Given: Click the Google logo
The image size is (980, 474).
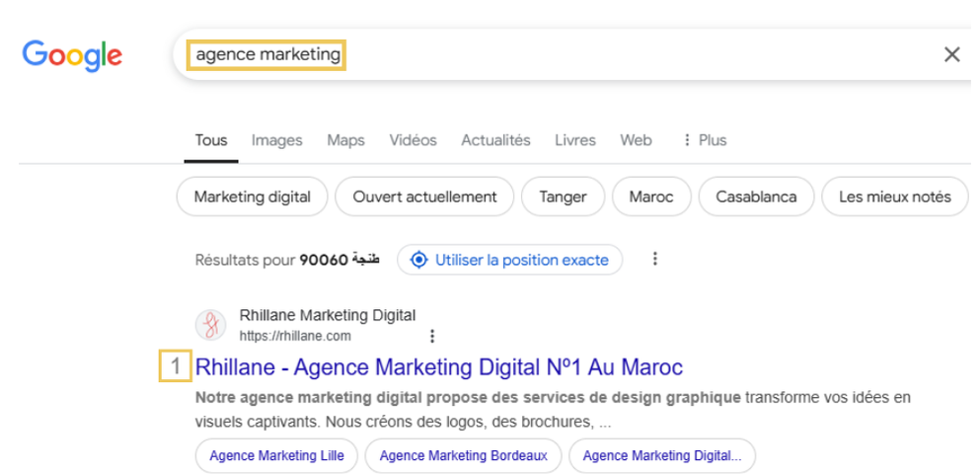Looking at the screenshot, I should (72, 55).
